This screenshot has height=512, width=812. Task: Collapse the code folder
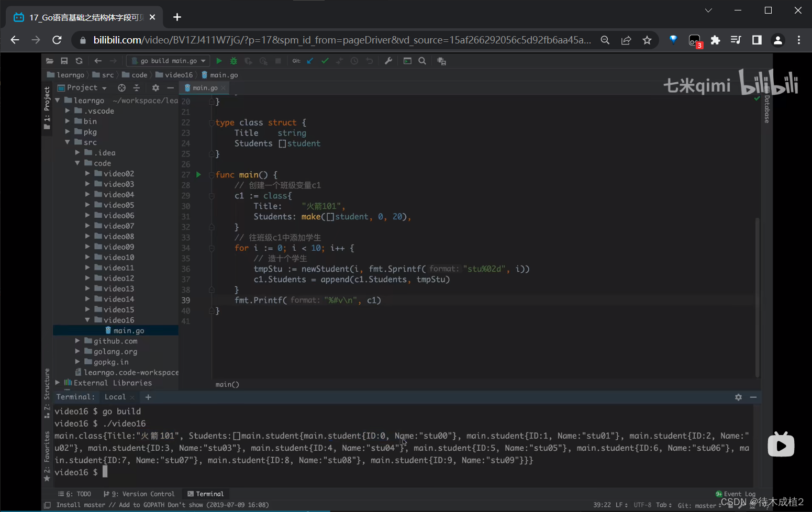tap(77, 163)
